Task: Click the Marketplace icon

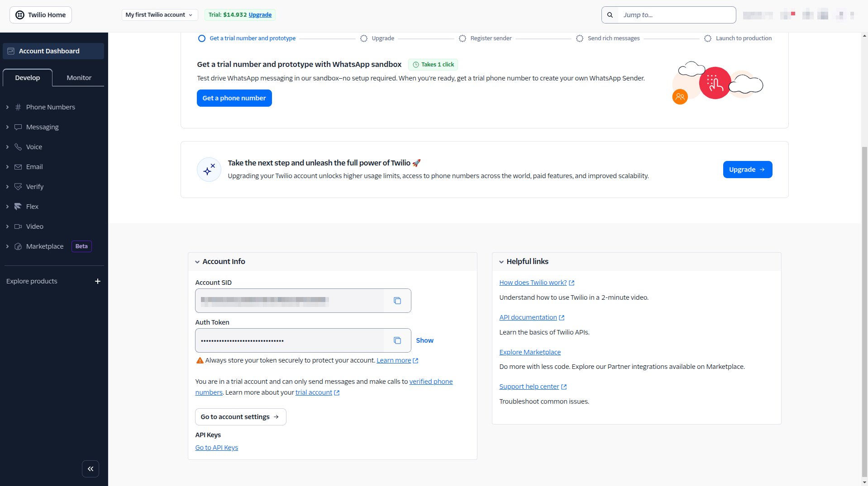Action: 18,246
